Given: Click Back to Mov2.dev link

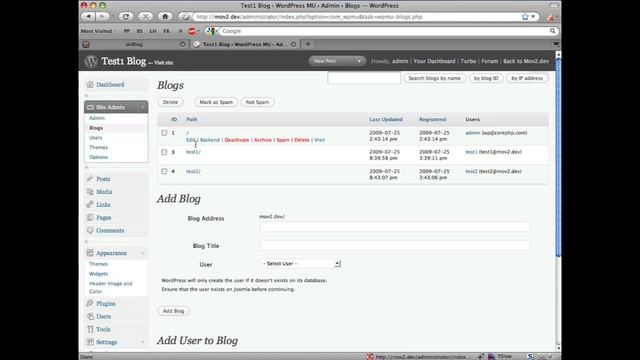Looking at the screenshot, I should (x=526, y=61).
